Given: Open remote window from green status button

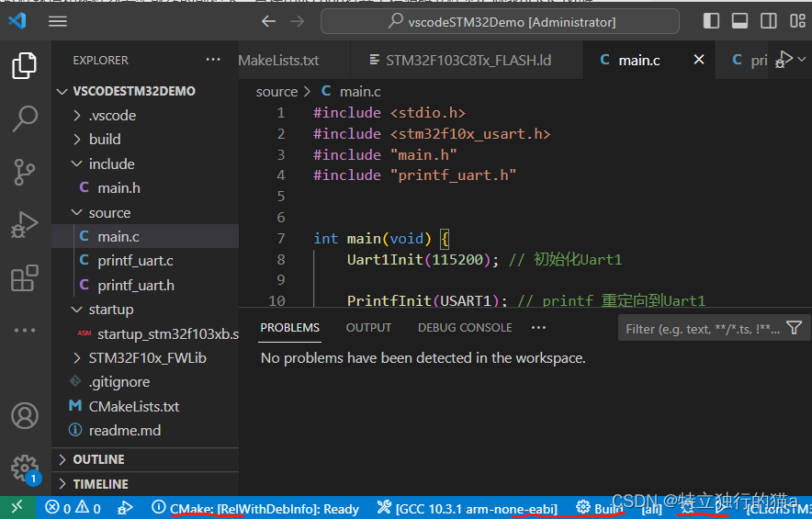Looking at the screenshot, I should (17, 508).
